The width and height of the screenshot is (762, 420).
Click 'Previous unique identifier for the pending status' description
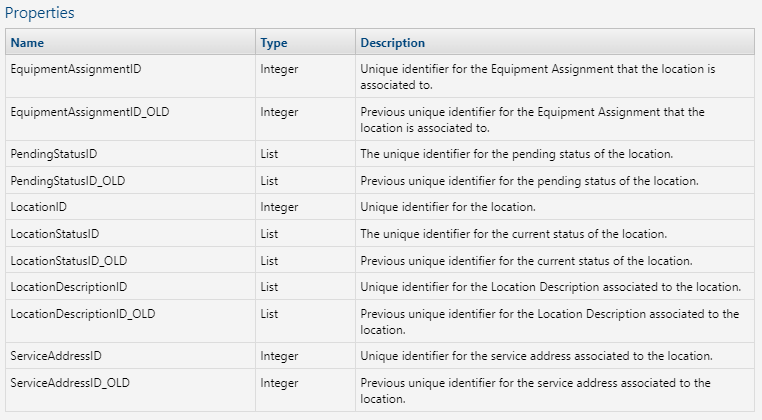pos(529,181)
